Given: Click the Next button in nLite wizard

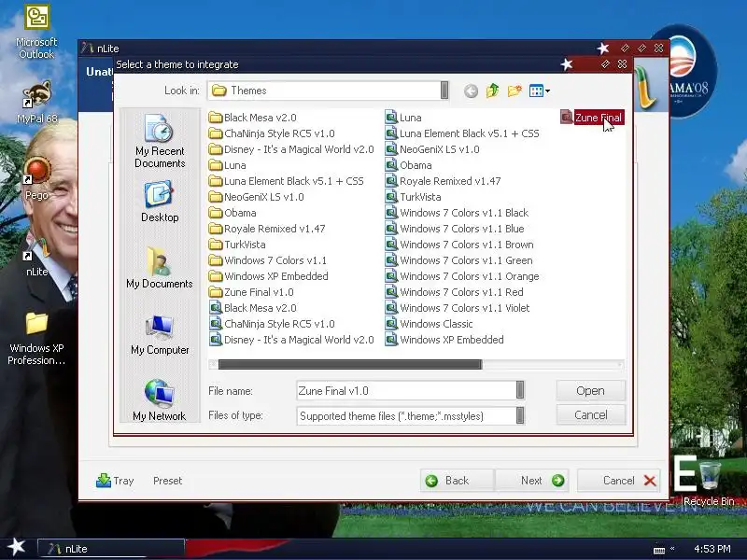Looking at the screenshot, I should (531, 481).
